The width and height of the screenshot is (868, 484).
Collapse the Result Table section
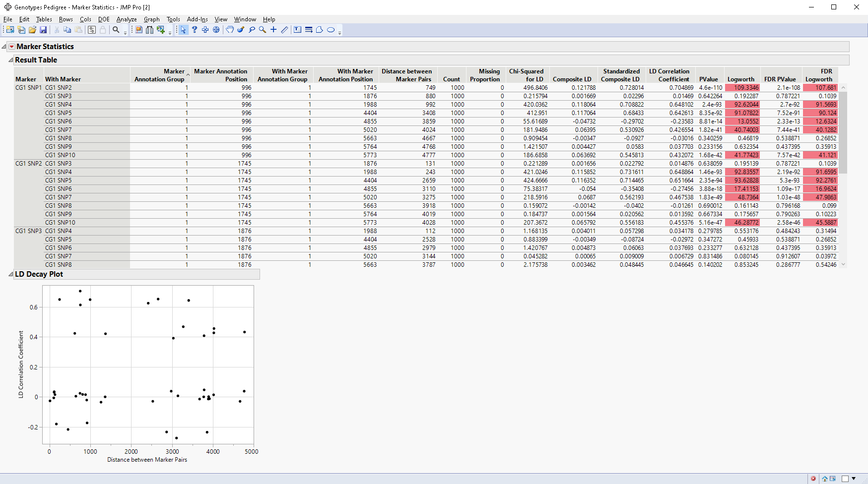pos(10,60)
